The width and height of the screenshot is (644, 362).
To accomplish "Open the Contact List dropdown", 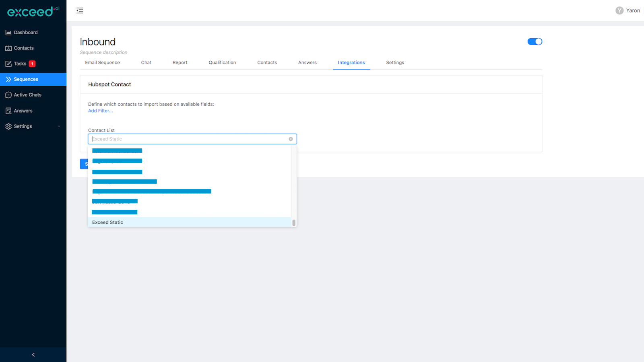I will [192, 139].
